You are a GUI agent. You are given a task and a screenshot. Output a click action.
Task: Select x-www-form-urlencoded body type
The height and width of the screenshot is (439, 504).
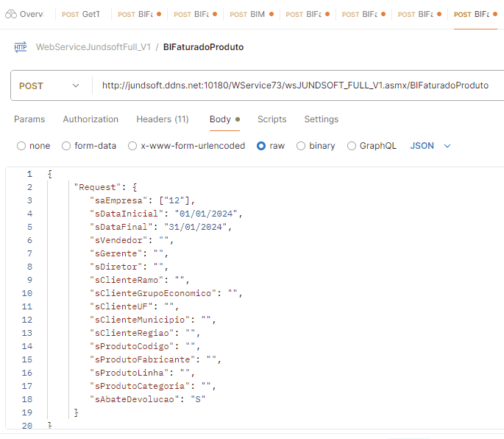coord(133,146)
